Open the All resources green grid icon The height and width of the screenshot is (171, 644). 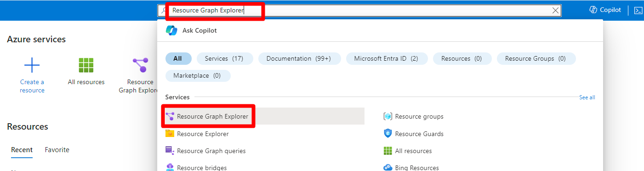click(86, 65)
